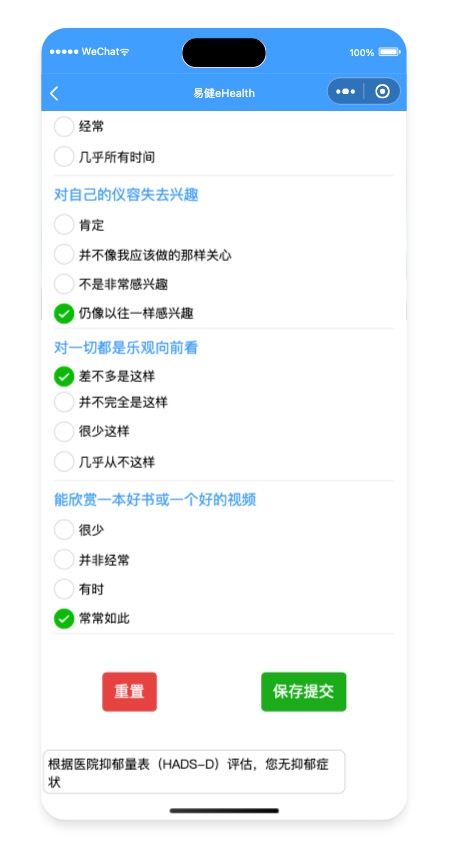Toggle the checked 仍像以往一样感兴趣 option
This screenshot has width=450, height=850.
point(124,313)
